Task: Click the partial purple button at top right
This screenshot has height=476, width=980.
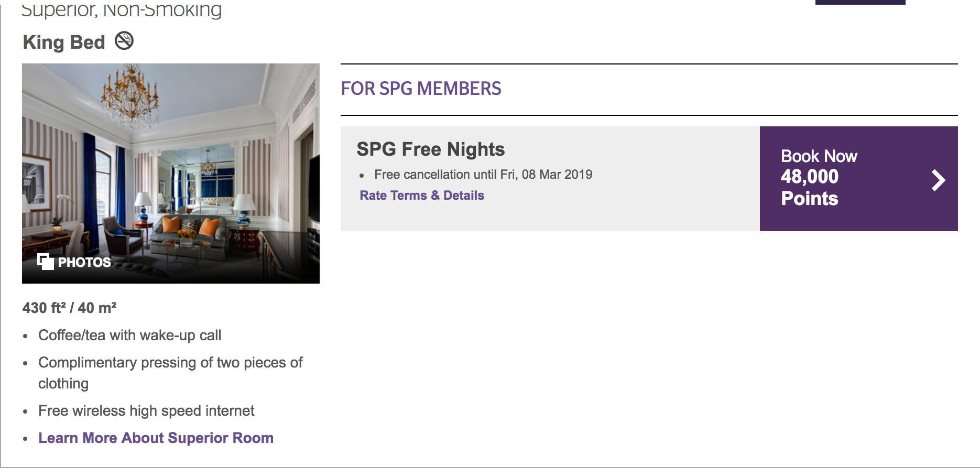Action: tap(860, 2)
